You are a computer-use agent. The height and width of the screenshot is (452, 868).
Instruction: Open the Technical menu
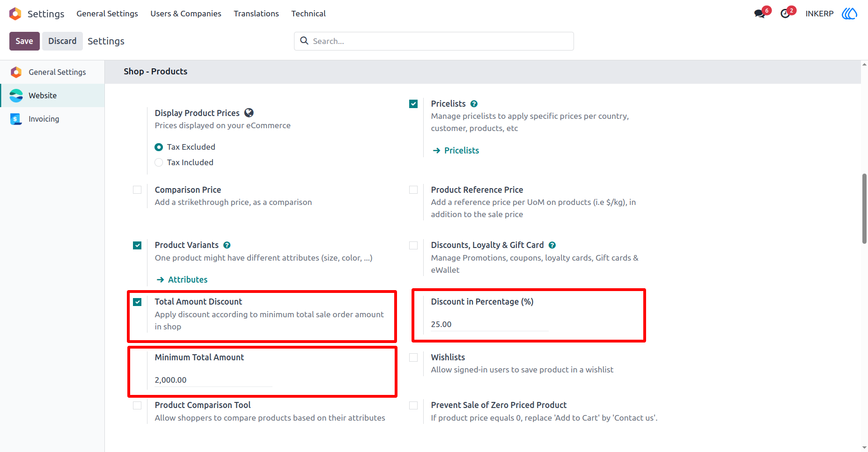(x=309, y=14)
